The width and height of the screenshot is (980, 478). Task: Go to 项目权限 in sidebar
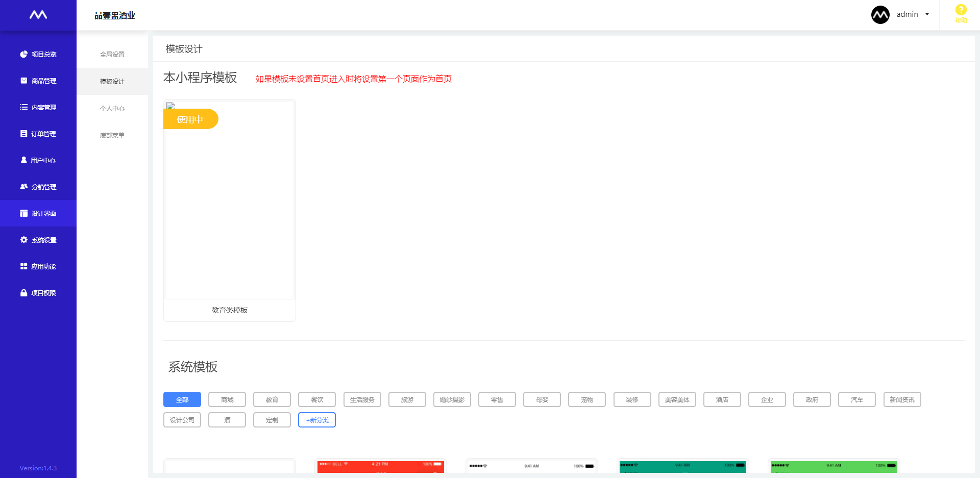click(x=38, y=293)
